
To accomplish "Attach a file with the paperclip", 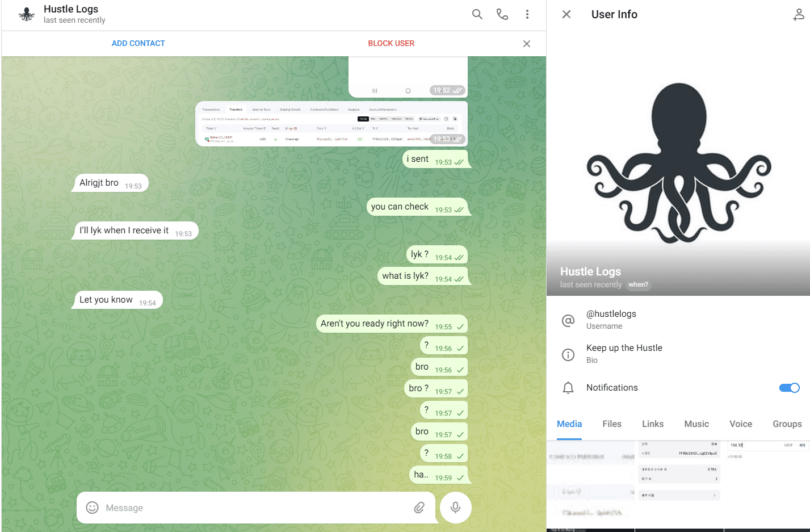I will (x=419, y=508).
